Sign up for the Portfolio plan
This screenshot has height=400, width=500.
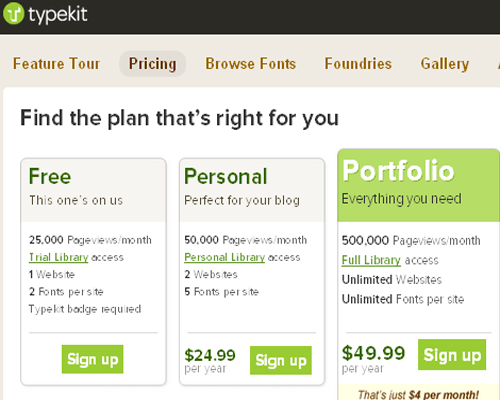[x=452, y=355]
